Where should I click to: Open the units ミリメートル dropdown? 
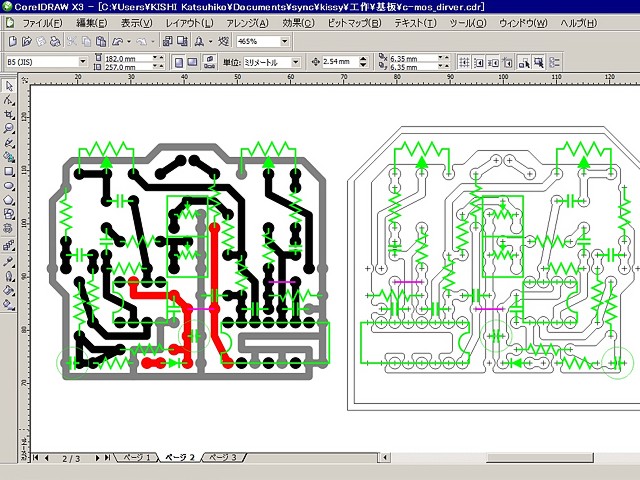(295, 62)
